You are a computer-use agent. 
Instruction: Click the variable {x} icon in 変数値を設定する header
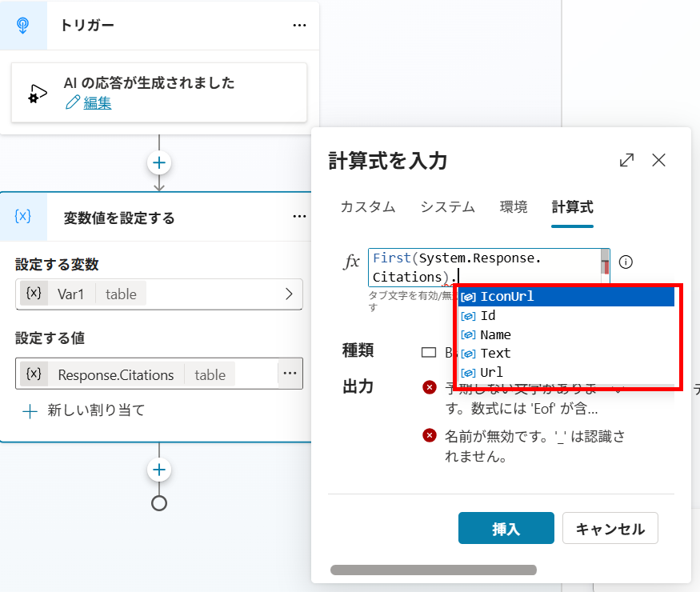[22, 217]
